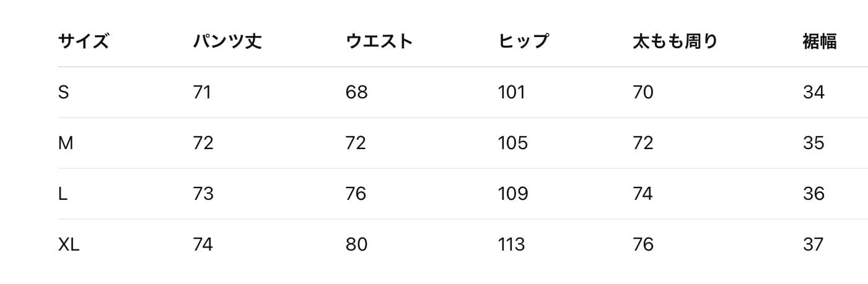Select the S size row label

point(63,92)
